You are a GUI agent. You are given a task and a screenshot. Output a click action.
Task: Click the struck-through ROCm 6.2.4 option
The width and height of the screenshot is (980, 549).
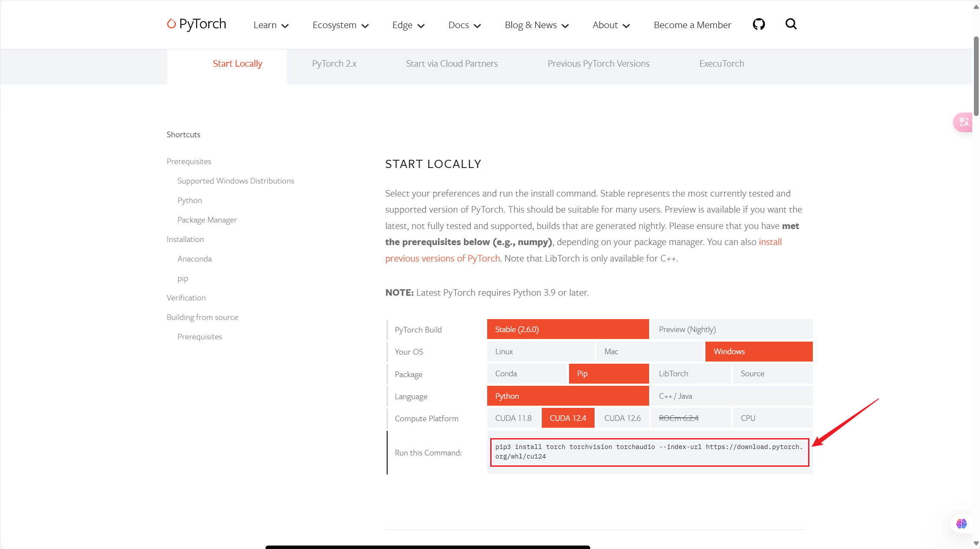click(691, 418)
